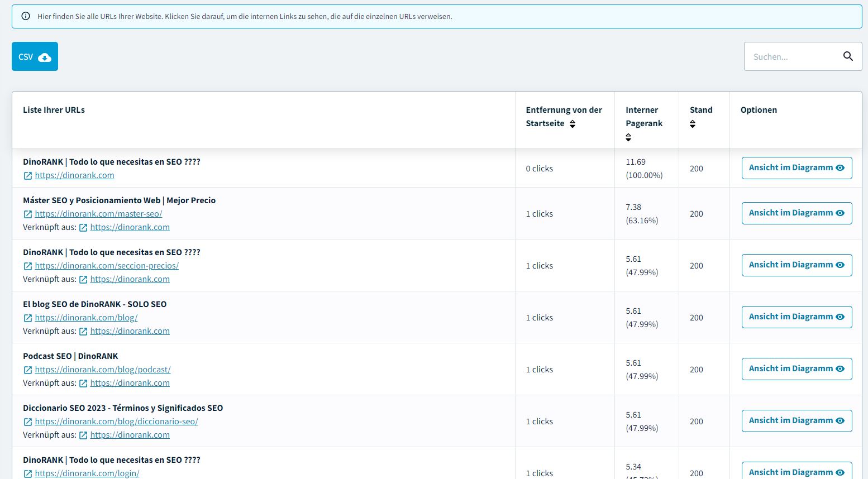The height and width of the screenshot is (479, 868).
Task: Click the magnifying glass search icon
Action: (848, 56)
